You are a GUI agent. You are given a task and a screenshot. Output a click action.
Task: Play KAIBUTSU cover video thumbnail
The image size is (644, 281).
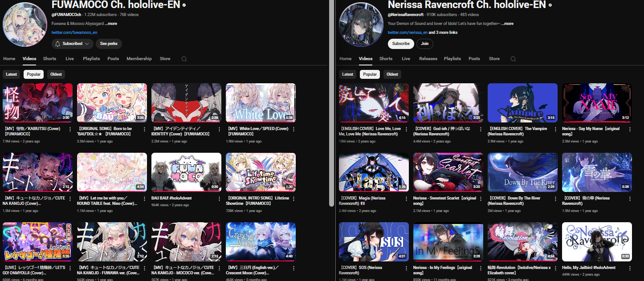[37, 103]
